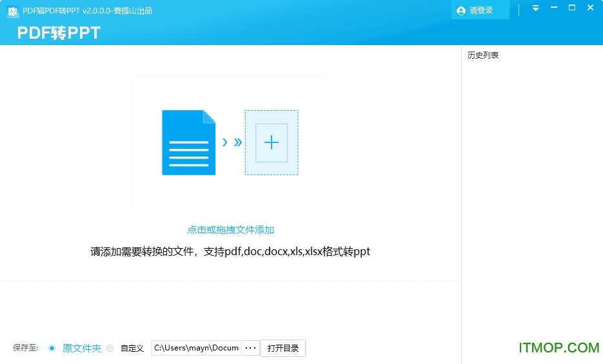Close the PDF转PPT application window

590,8
